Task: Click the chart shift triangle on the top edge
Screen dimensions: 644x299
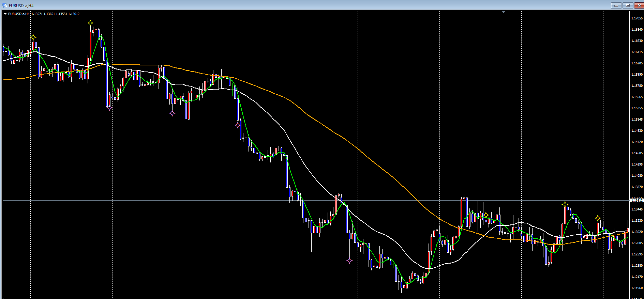Action: [x=504, y=12]
